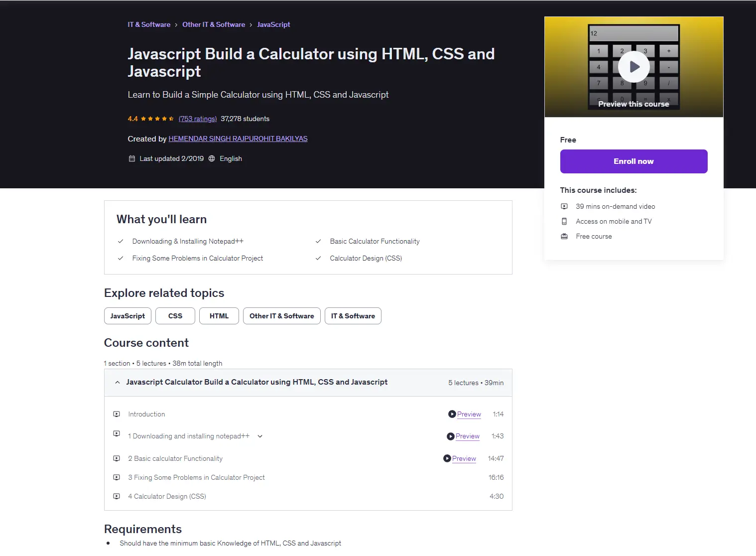Click checkmark beside Basic Calculator Functionality
756x556 pixels.
click(x=318, y=241)
